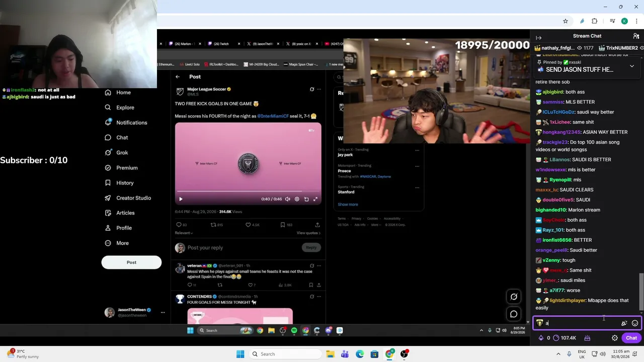The height and width of the screenshot is (362, 644).
Task: Expand More options in X sidebar
Action: click(117, 243)
